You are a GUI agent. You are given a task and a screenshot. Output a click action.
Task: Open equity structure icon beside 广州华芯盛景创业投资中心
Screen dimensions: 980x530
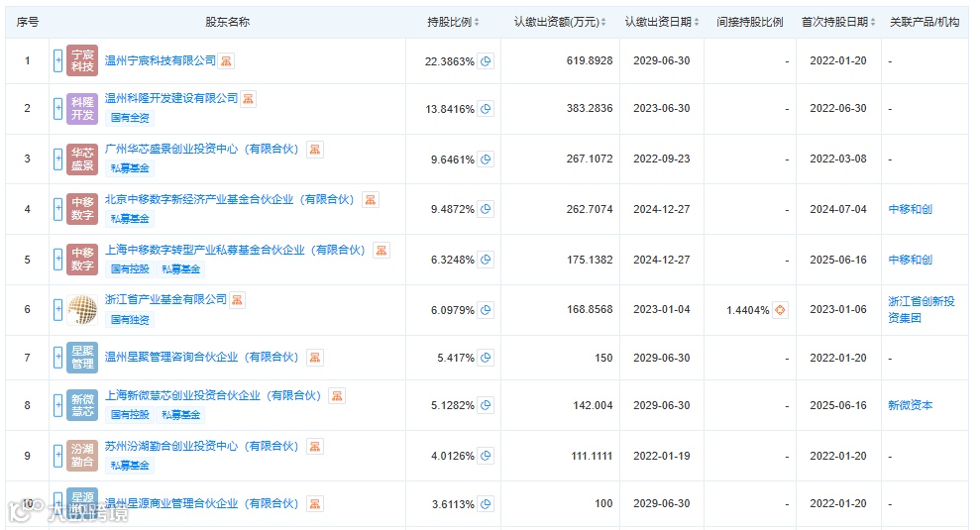click(x=315, y=150)
